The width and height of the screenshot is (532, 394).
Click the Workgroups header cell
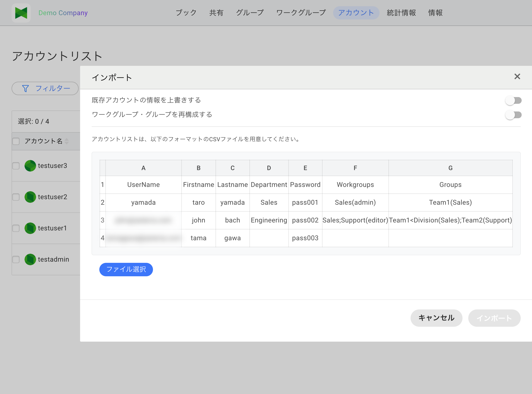tap(355, 185)
